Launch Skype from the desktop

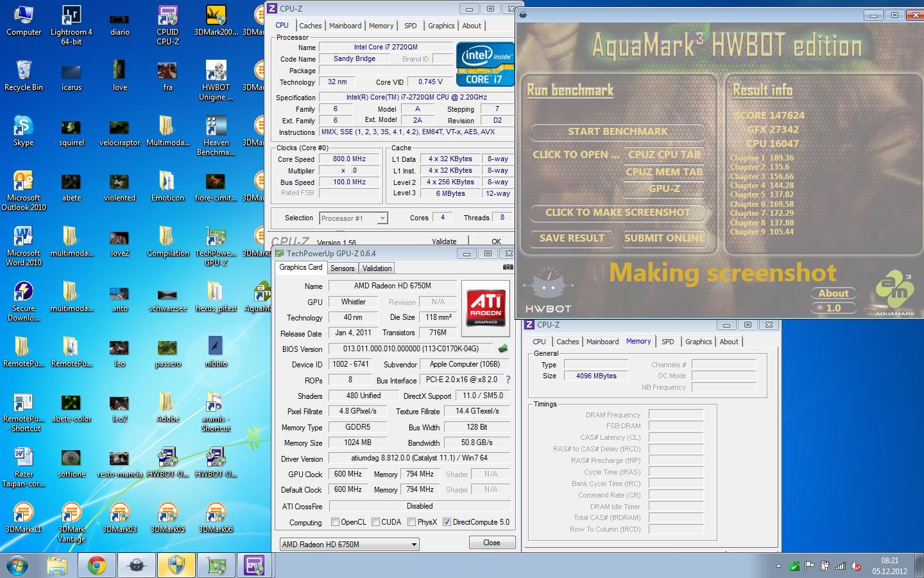(x=24, y=131)
